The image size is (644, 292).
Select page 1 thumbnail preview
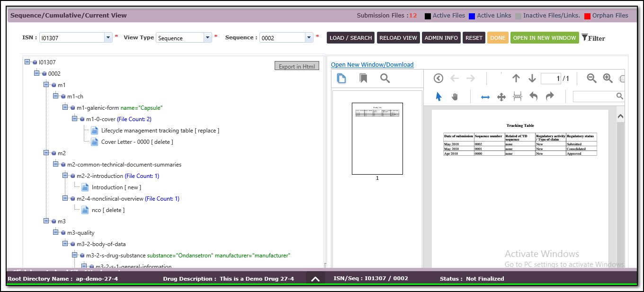tap(377, 139)
